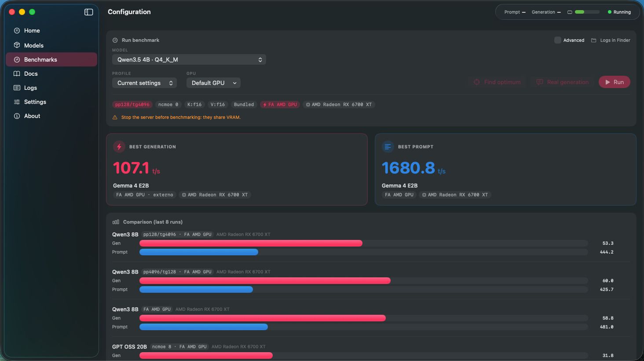Go to Models section
This screenshot has height=361, width=644.
pyautogui.click(x=51, y=45)
